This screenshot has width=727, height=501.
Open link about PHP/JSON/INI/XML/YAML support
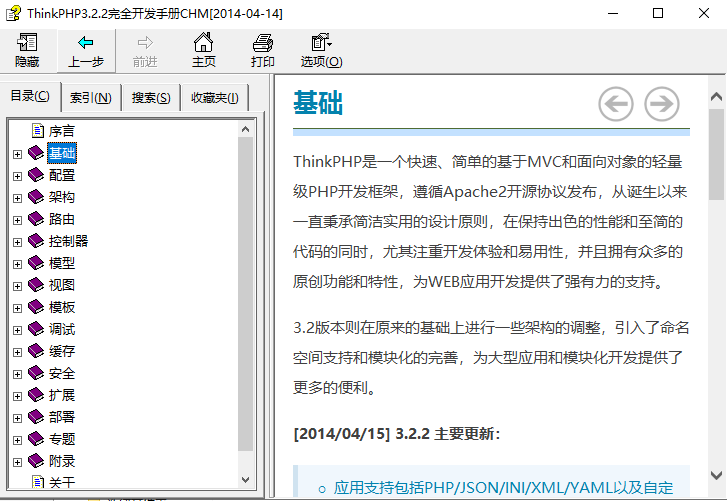point(503,488)
